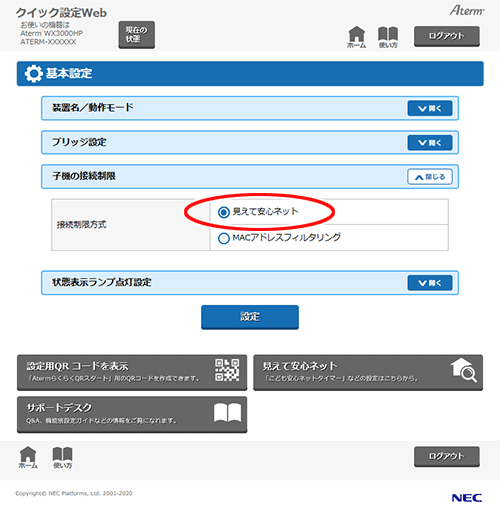
Task: Click 基本設定 header bar
Action: (250, 74)
